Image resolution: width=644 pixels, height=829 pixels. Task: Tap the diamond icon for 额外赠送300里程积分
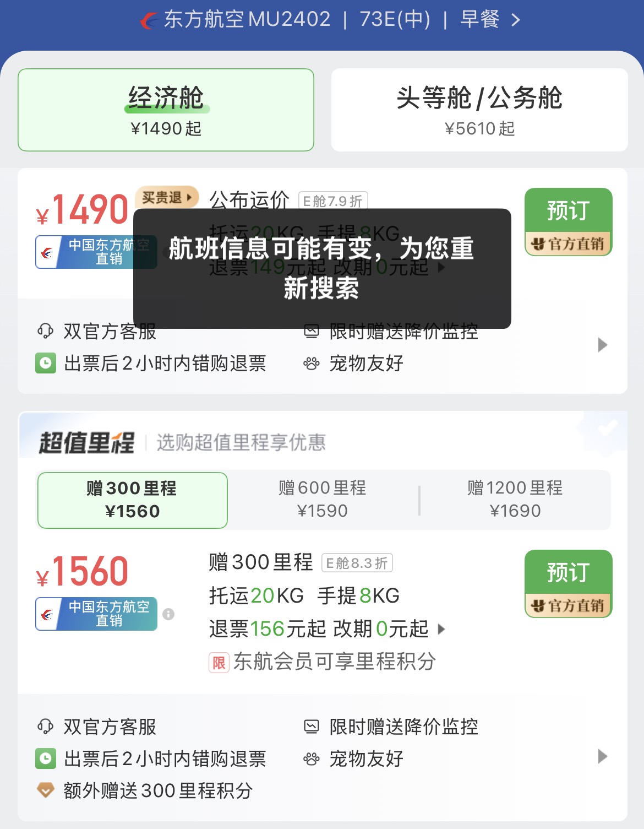(45, 790)
